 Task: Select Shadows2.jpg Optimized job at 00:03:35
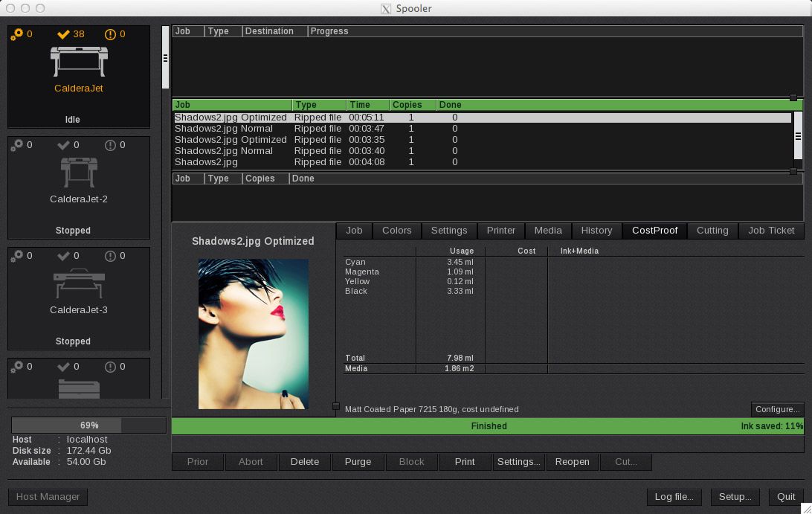pyautogui.click(x=483, y=140)
